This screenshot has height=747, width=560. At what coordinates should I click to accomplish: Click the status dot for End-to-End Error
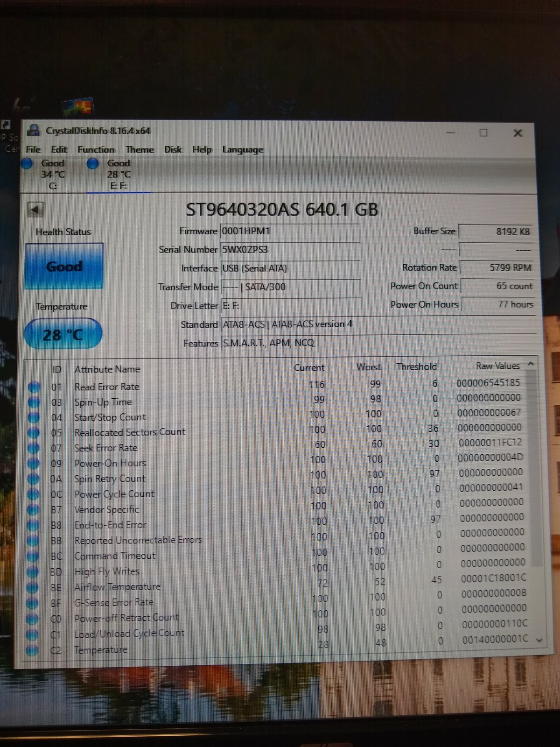click(33, 525)
